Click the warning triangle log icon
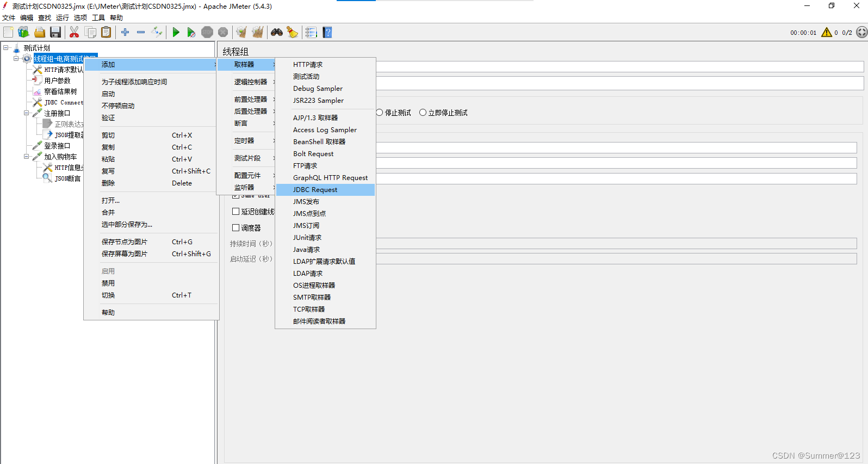This screenshot has height=464, width=868. point(827,32)
